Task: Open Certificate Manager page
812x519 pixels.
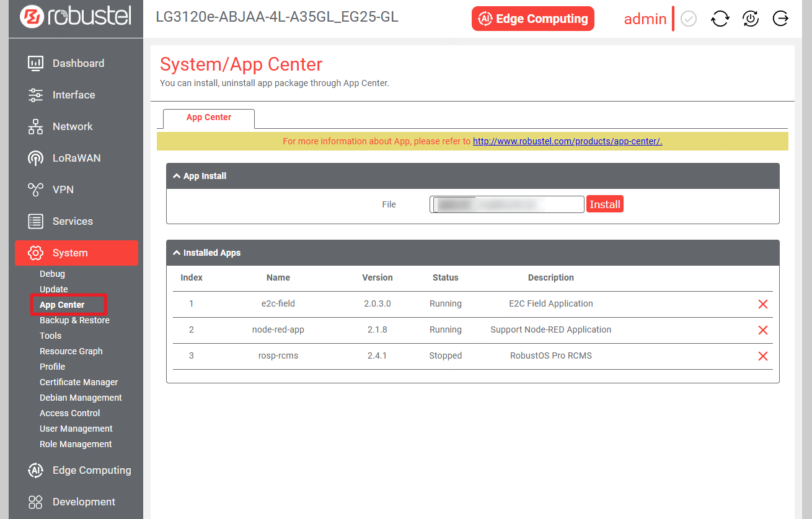Action: coord(79,382)
